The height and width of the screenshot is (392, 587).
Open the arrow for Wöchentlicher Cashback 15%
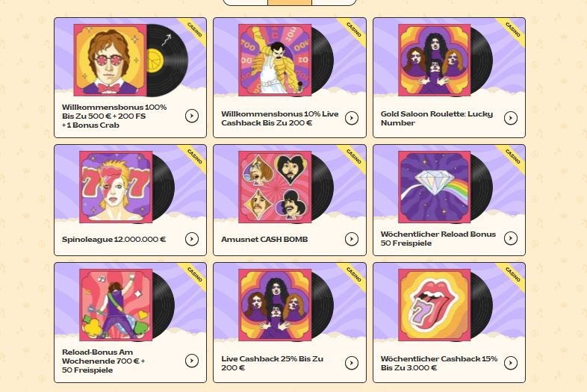tap(511, 363)
